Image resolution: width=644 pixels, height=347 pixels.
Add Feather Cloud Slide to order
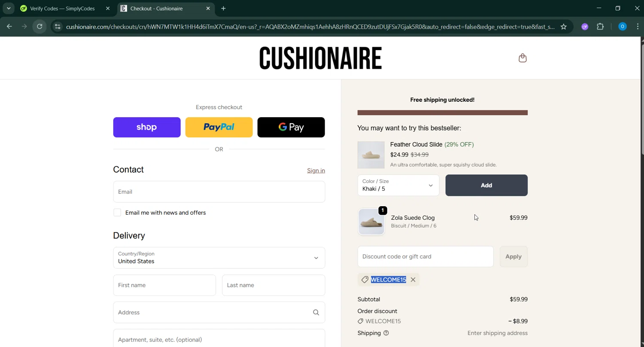486,185
